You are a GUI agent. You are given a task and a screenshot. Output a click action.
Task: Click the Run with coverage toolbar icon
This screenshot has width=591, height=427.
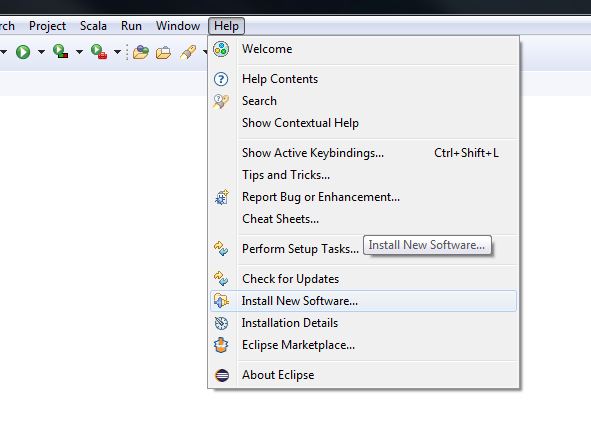[x=60, y=51]
